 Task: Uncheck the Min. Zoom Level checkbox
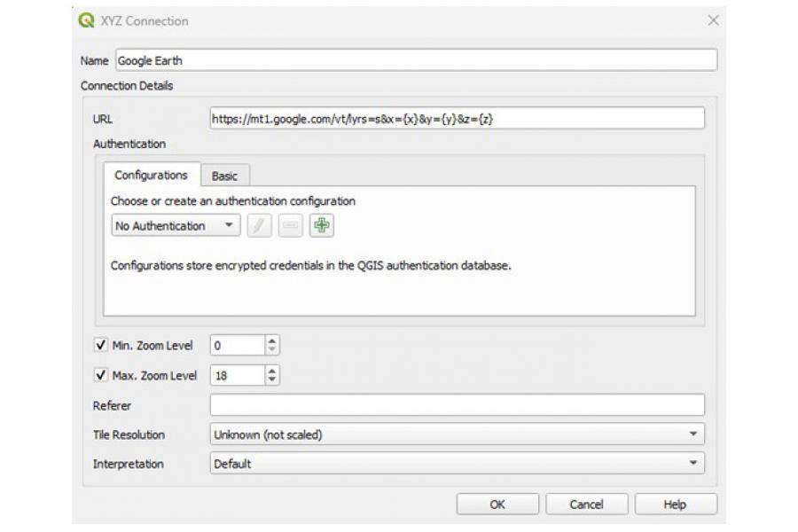[x=101, y=345]
